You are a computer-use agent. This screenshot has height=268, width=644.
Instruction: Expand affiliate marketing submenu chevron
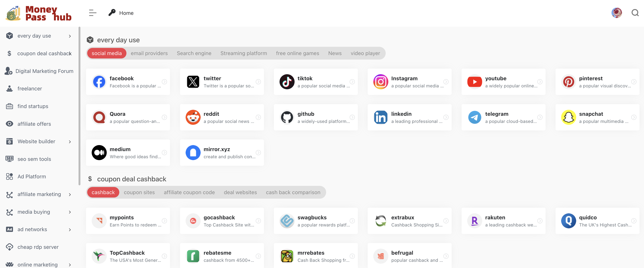click(70, 195)
